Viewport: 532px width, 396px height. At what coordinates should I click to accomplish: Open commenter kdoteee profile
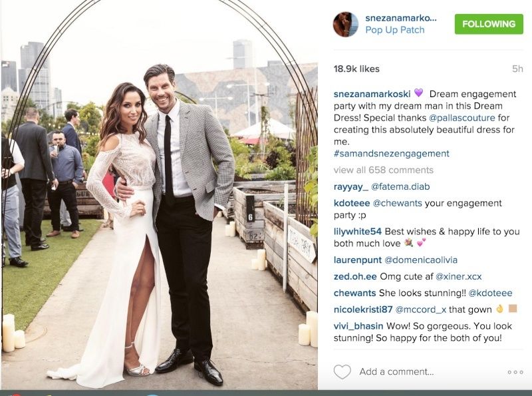pyautogui.click(x=352, y=203)
